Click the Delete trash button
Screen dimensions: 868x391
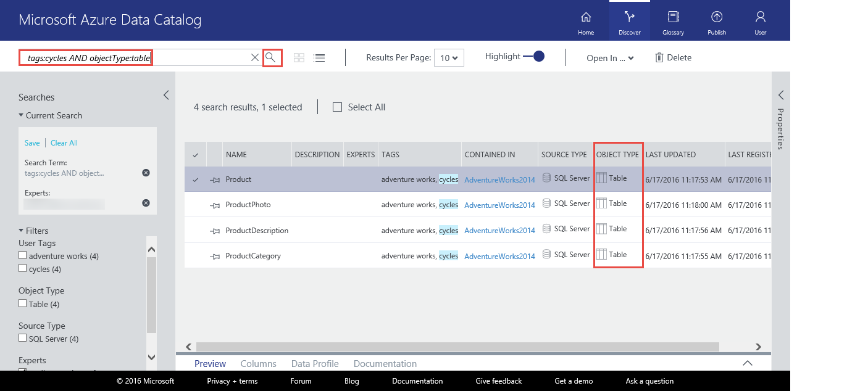pyautogui.click(x=673, y=57)
